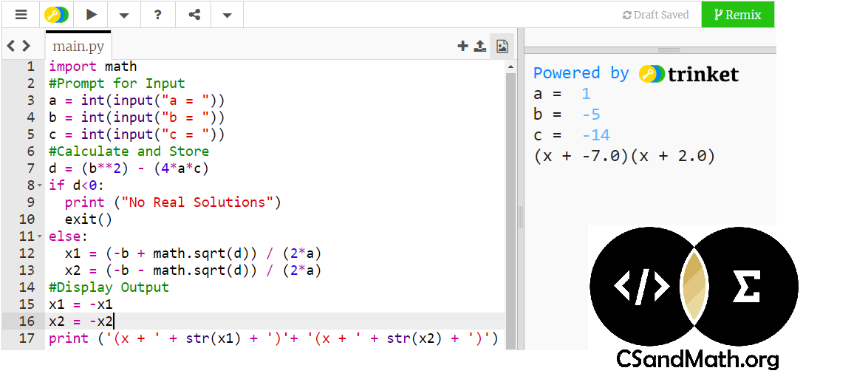The width and height of the screenshot is (868, 382).
Task: Click line 15 'x1 = -x1'
Action: click(81, 304)
